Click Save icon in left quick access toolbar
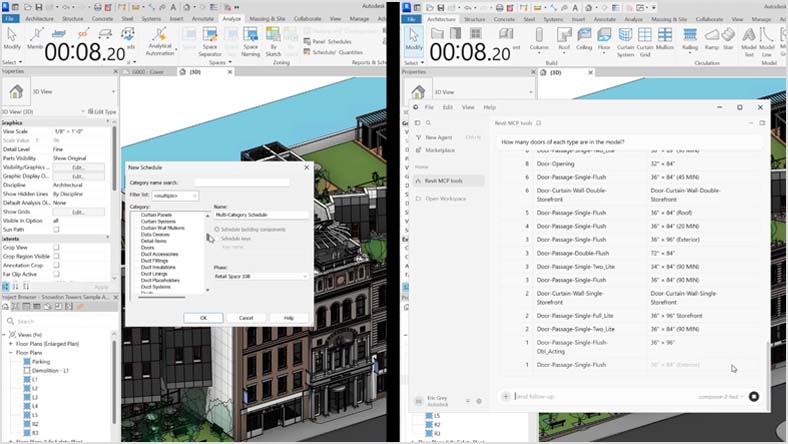788x444 pixels. click(39, 8)
